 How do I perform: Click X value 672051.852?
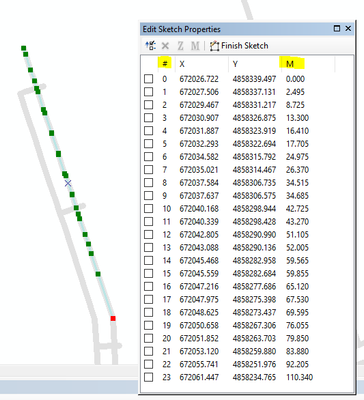[199, 338]
